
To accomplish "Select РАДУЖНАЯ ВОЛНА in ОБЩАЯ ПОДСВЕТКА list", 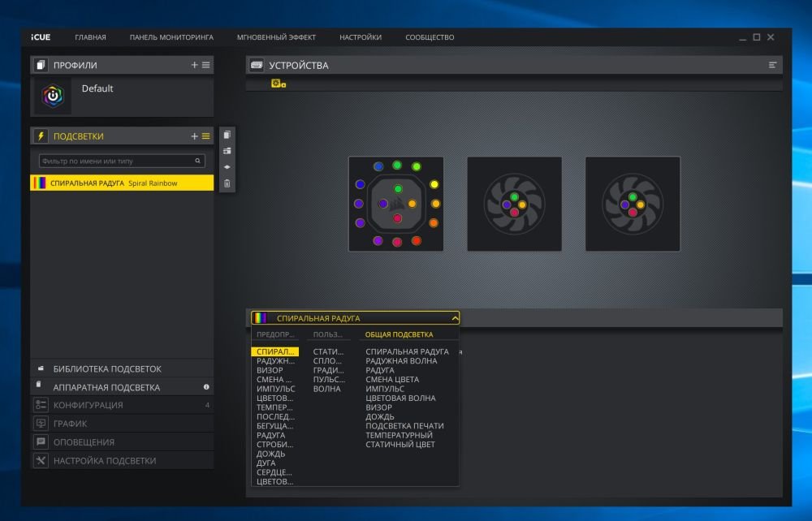I will (x=401, y=361).
